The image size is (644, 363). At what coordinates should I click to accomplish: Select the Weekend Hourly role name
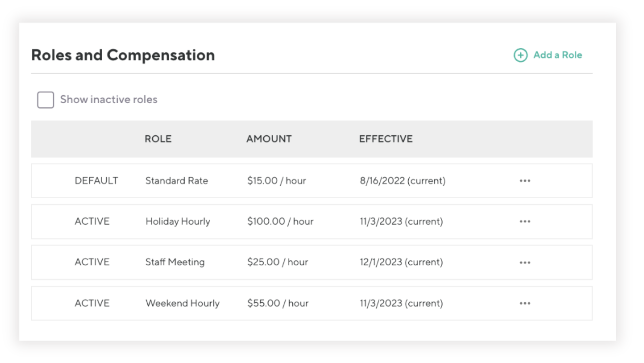182,303
